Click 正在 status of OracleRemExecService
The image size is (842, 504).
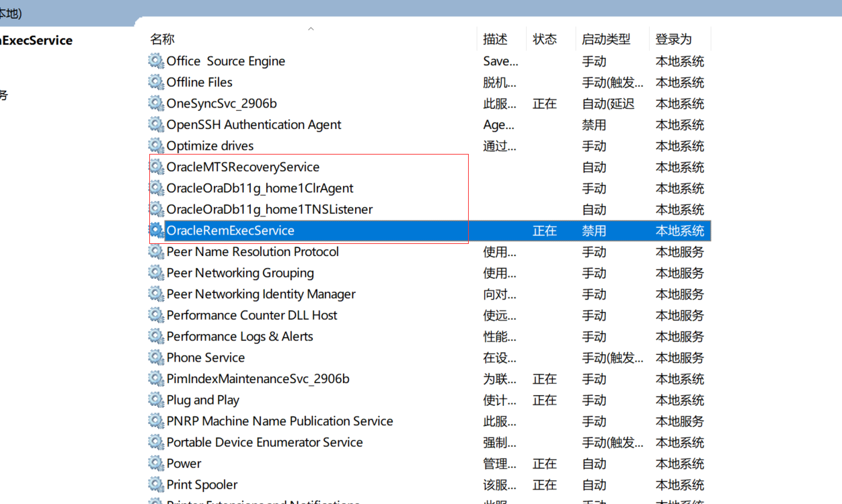[545, 230]
